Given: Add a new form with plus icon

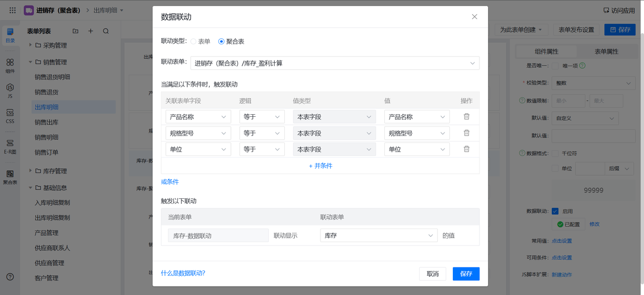Looking at the screenshot, I should pyautogui.click(x=91, y=31).
